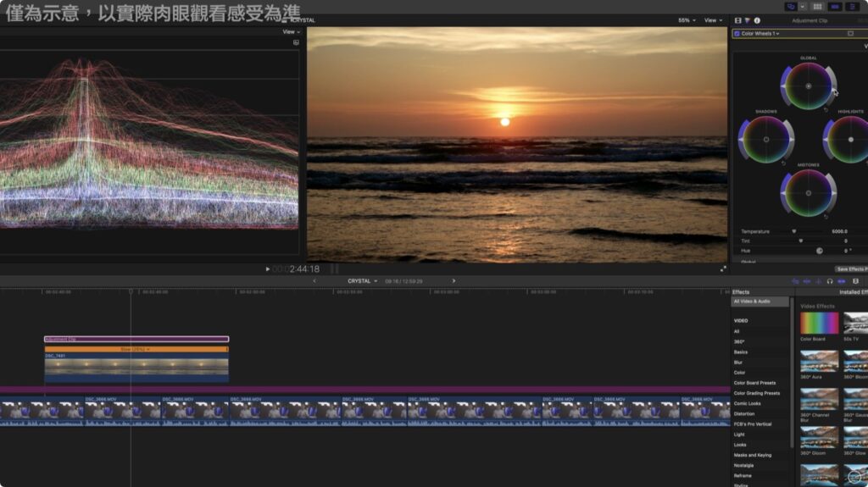Open the info inspector icon
The width and height of the screenshot is (868, 487).
coord(757,20)
